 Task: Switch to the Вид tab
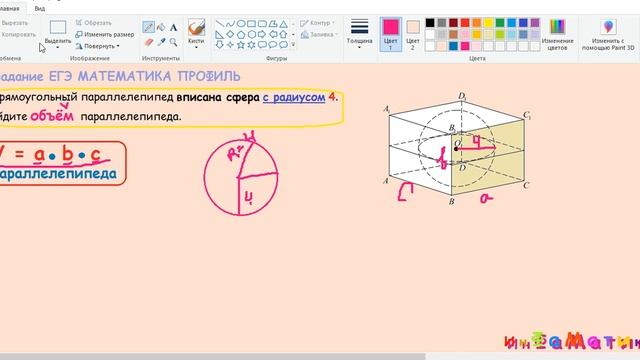(x=40, y=9)
